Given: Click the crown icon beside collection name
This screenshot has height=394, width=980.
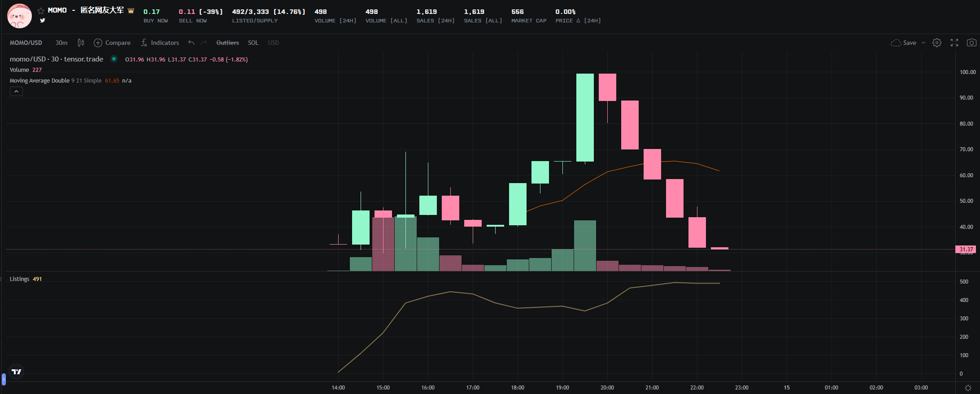Looking at the screenshot, I should coord(131,10).
